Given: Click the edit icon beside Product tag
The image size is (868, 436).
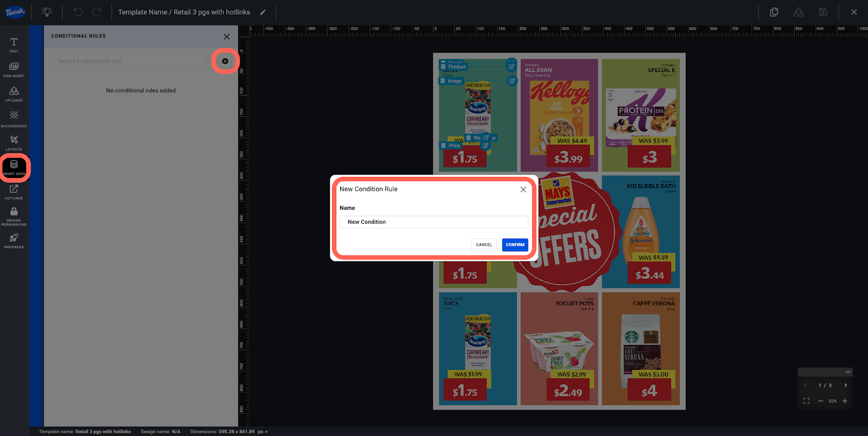Looking at the screenshot, I should (x=511, y=67).
